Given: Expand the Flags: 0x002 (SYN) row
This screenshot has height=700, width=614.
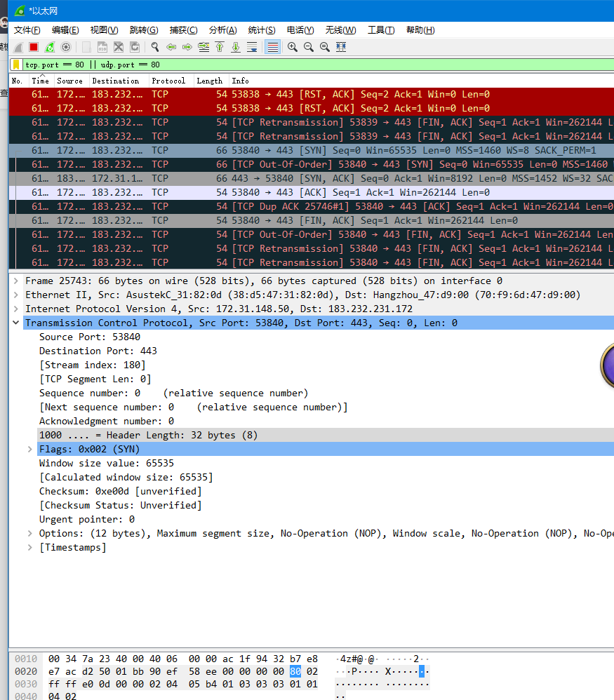Looking at the screenshot, I should [x=30, y=449].
